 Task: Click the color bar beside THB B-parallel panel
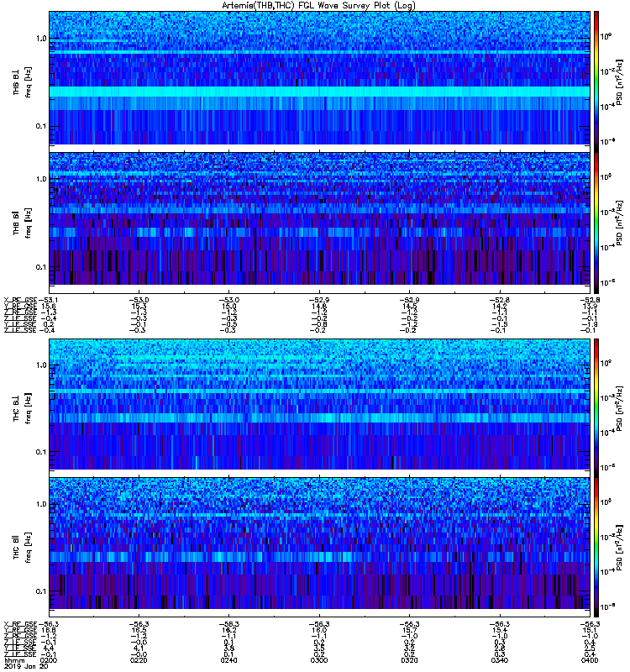596,223
